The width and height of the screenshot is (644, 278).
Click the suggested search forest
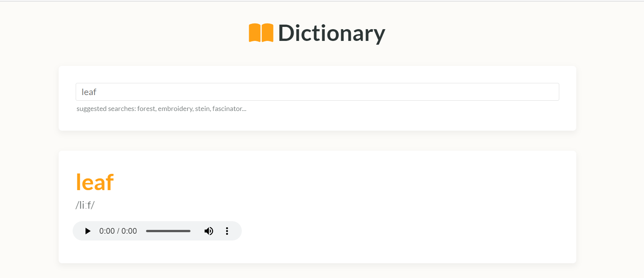point(147,109)
